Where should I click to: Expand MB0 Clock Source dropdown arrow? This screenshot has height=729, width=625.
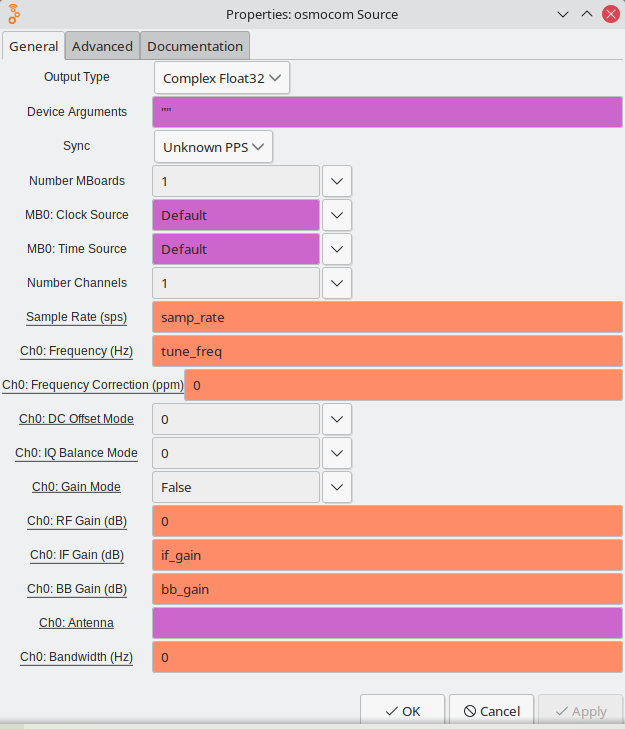tap(337, 215)
